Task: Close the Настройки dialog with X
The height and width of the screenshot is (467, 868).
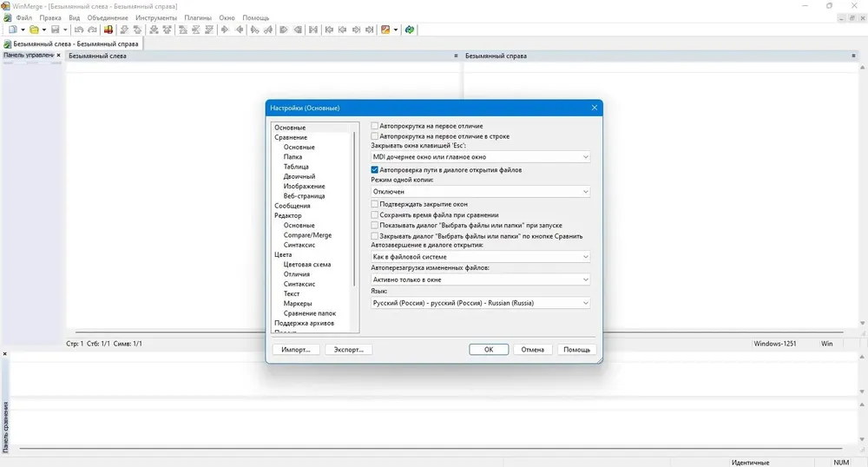Action: (594, 108)
